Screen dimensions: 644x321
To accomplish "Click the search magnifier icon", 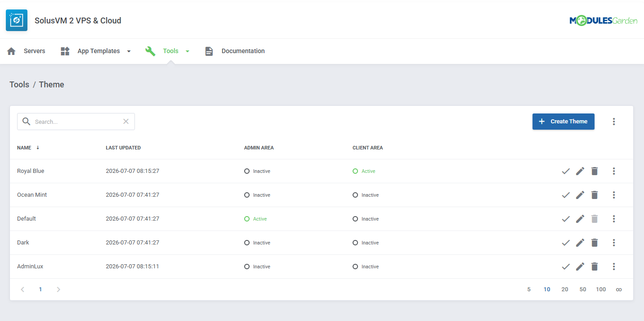I will pos(27,122).
